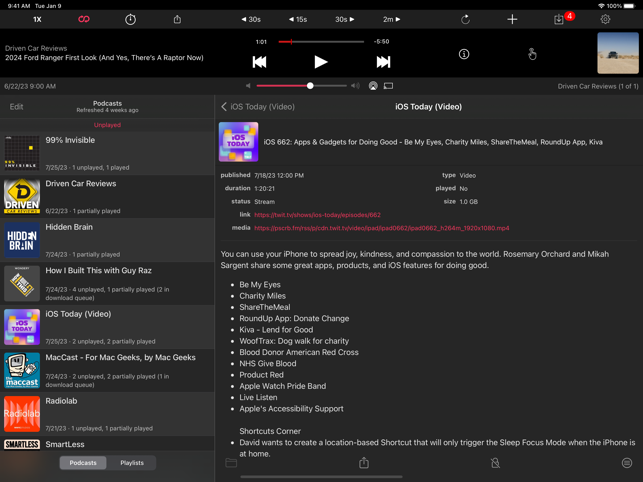Image resolution: width=643 pixels, height=482 pixels.
Task: Change the 1X playback speed
Action: (x=37, y=19)
